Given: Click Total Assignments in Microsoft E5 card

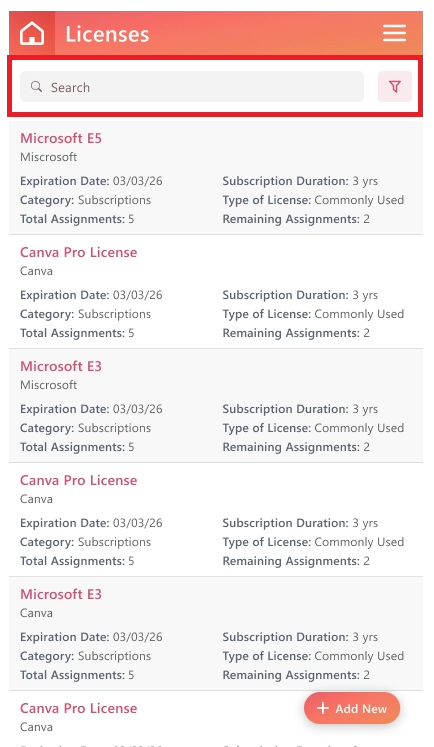Looking at the screenshot, I should (77, 219).
